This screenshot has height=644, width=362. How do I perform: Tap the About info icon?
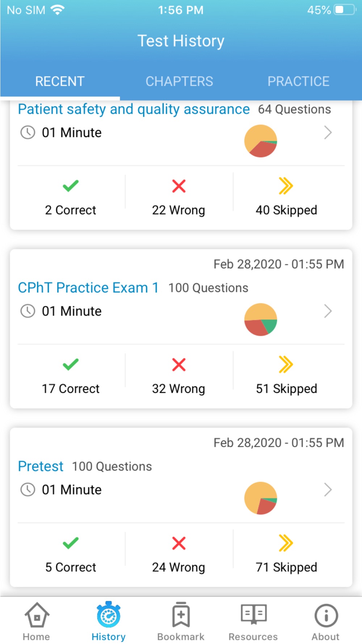tap(326, 615)
